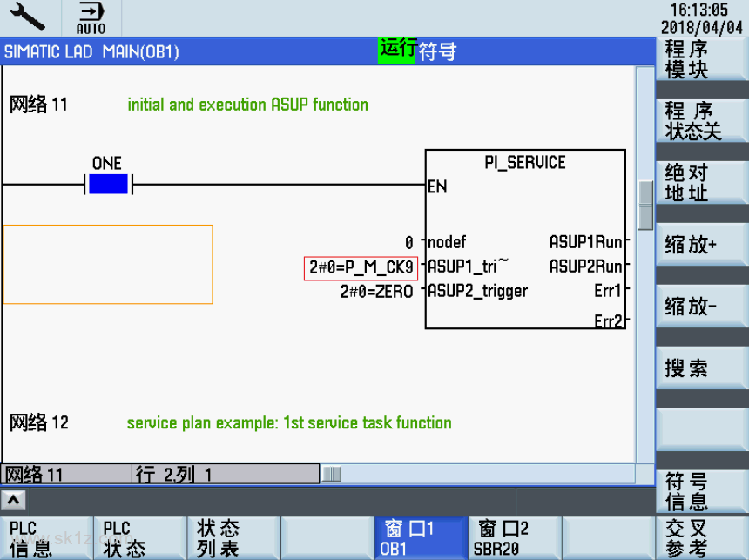
Task: Click the Err2 output label
Action: point(609,320)
